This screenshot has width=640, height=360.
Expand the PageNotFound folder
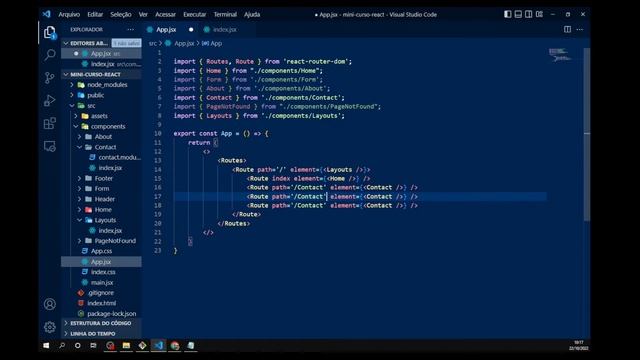tap(80, 241)
